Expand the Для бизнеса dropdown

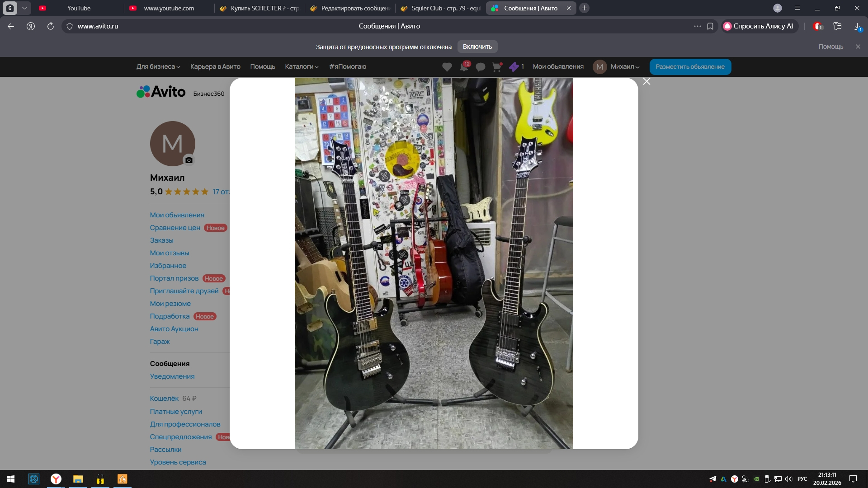158,66
